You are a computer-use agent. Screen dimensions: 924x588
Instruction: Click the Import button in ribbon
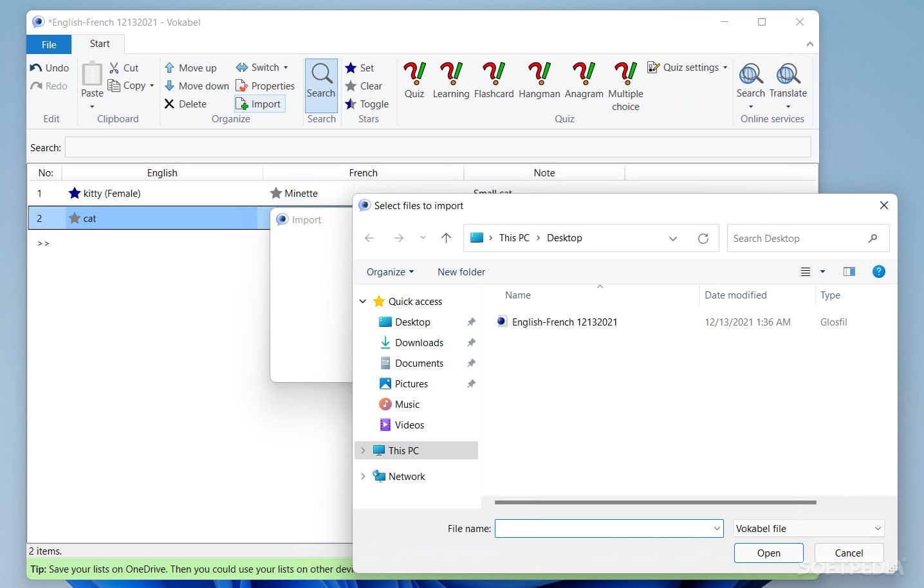click(259, 104)
